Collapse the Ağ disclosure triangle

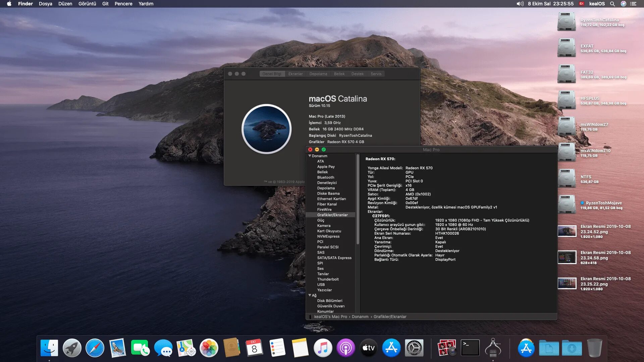(310, 295)
